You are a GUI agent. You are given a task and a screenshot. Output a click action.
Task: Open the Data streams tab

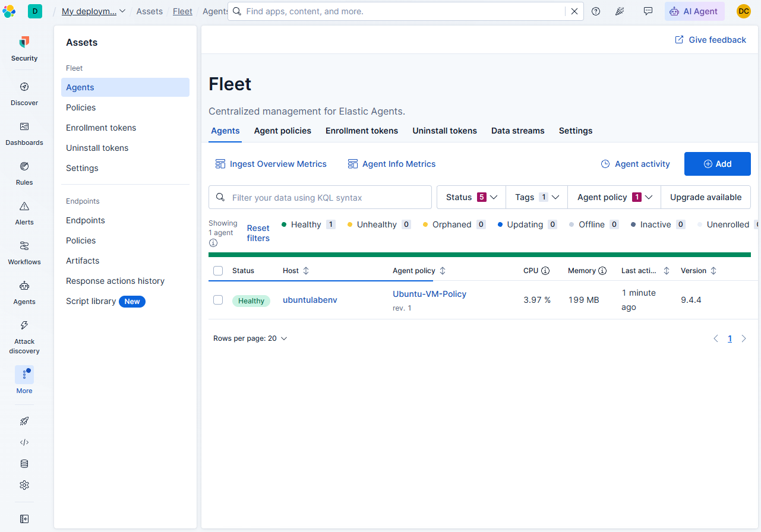coord(518,131)
